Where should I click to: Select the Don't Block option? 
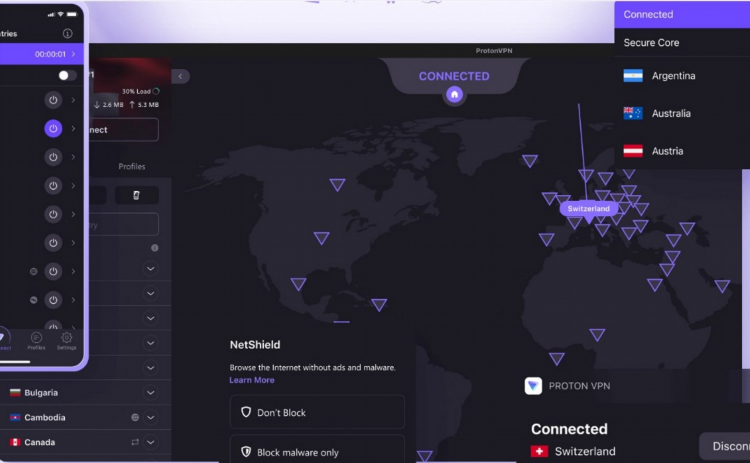point(317,412)
